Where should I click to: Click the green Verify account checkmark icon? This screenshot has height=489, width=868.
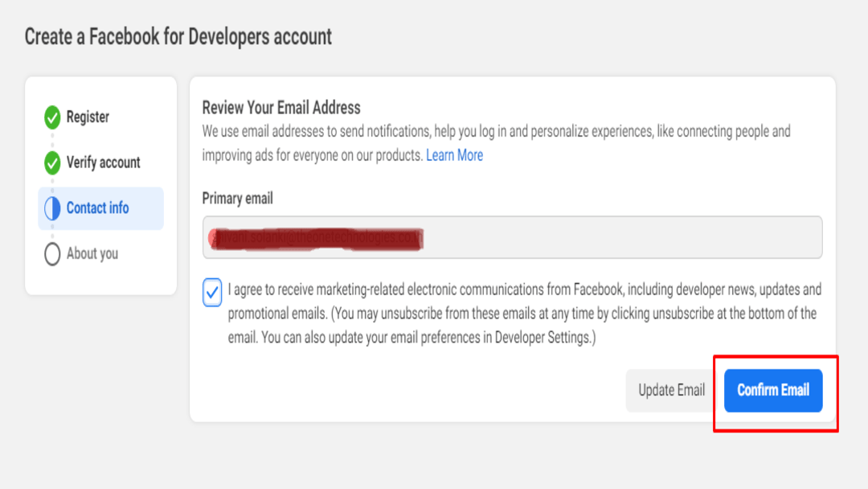[x=52, y=162]
